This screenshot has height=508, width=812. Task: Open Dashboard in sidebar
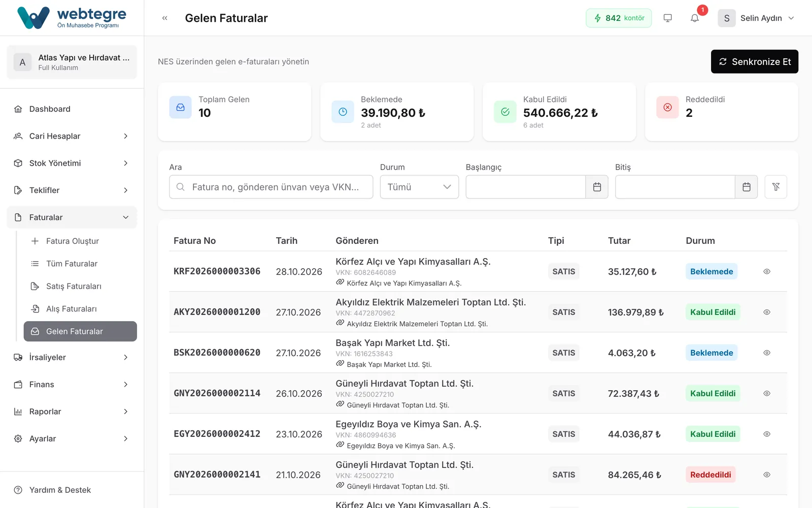(x=72, y=109)
